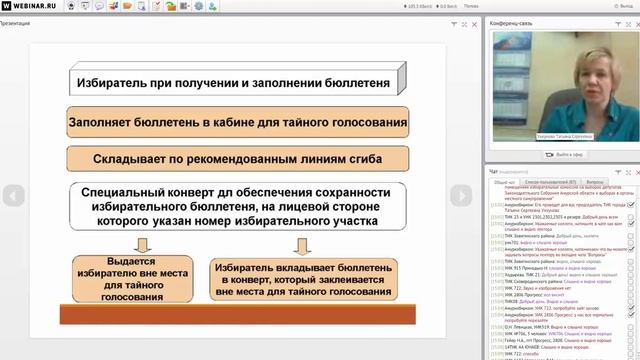Click 'Заполняет бюллетень в кабине' slide block
This screenshot has height=360, width=640.
[238, 122]
